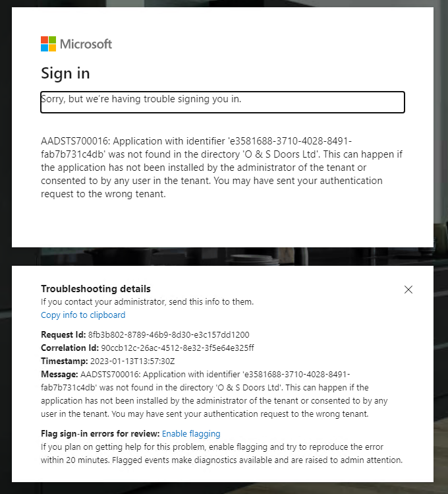Click the Sign in heading
The image size is (448, 494).
click(x=65, y=73)
